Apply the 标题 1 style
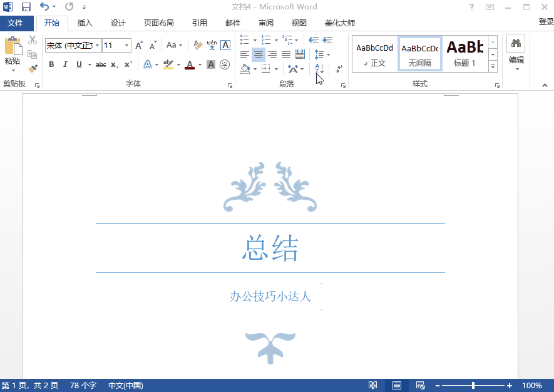Viewport: 554px width, 392px height. tap(466, 54)
